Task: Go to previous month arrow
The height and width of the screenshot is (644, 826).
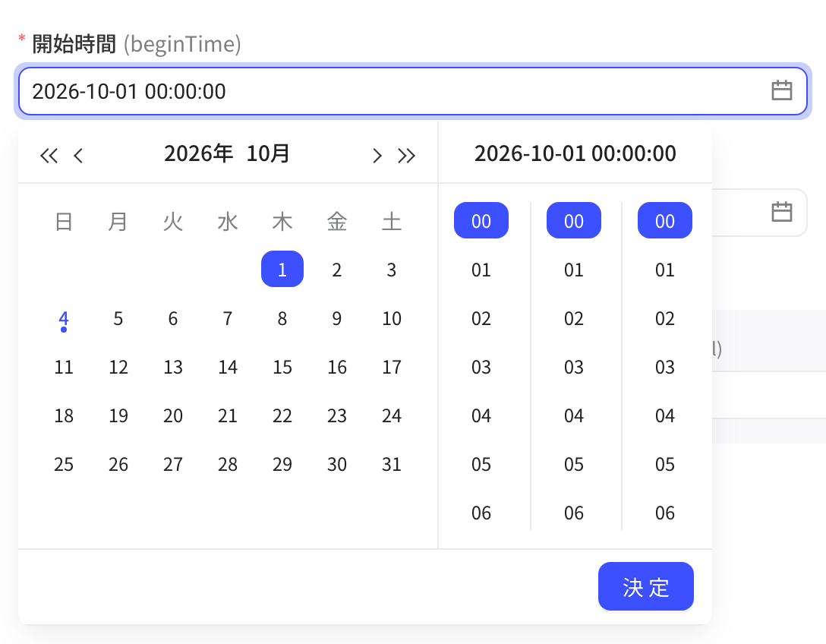Action: [x=78, y=156]
